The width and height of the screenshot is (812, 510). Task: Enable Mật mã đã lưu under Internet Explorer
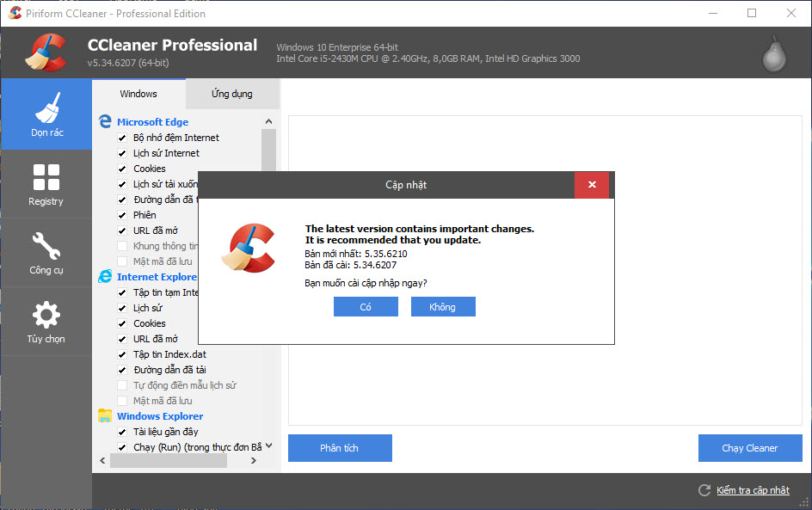click(x=122, y=401)
